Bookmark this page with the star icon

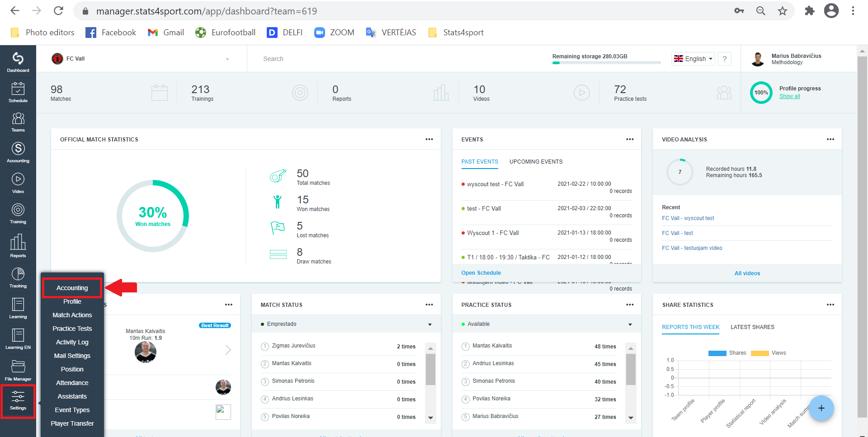click(783, 11)
